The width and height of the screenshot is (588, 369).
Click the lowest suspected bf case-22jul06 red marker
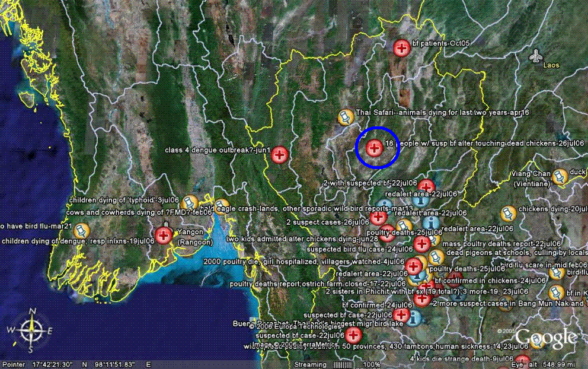click(x=354, y=335)
